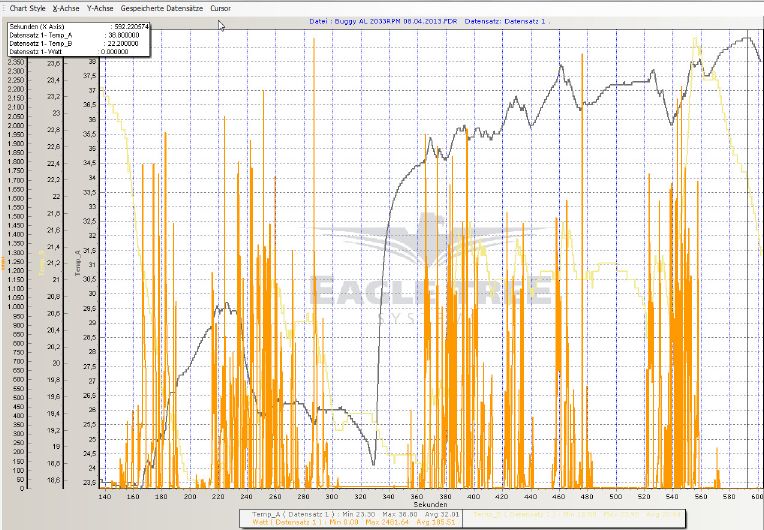This screenshot has height=530, width=764.
Task: Open the Gespeicherte Datensätze menu
Action: pos(162,8)
